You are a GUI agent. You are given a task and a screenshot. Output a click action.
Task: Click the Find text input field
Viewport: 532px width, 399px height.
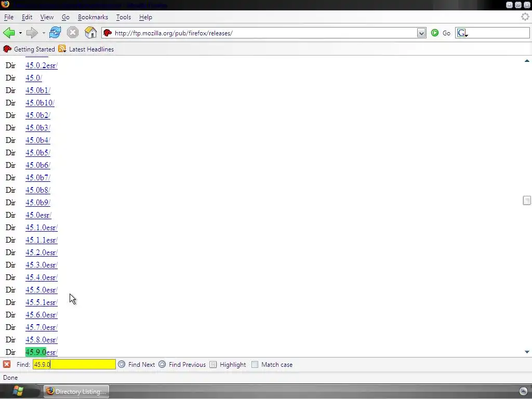pyautogui.click(x=74, y=364)
